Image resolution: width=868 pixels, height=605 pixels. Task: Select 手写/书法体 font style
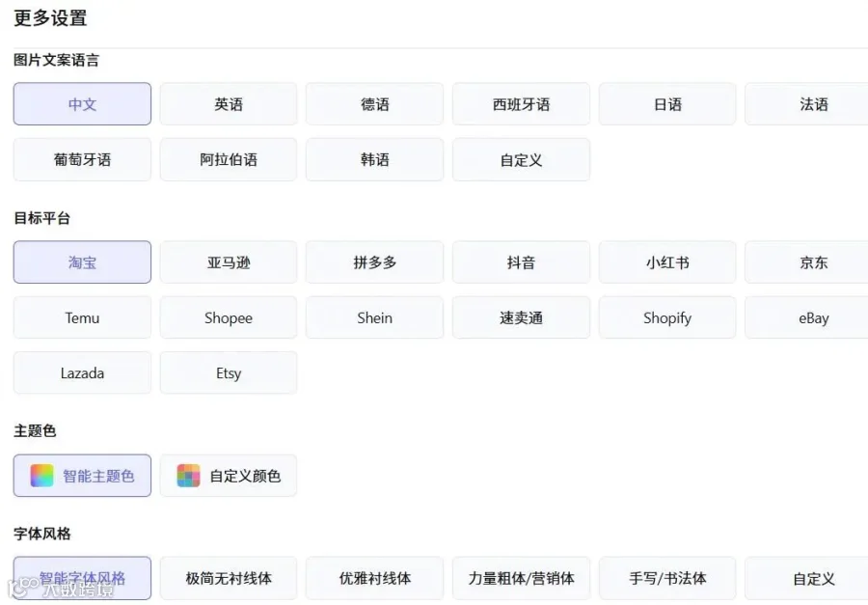(667, 578)
